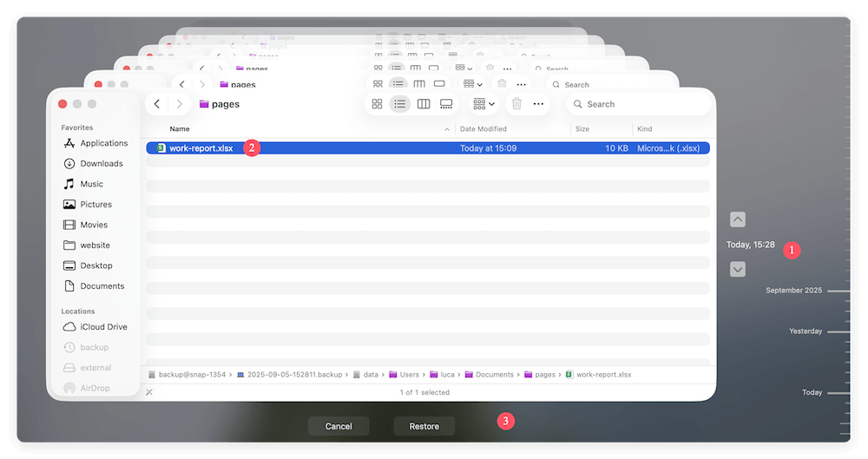Click work-report.xlsx in the path bar
Screen dimensions: 868x459
coord(598,375)
